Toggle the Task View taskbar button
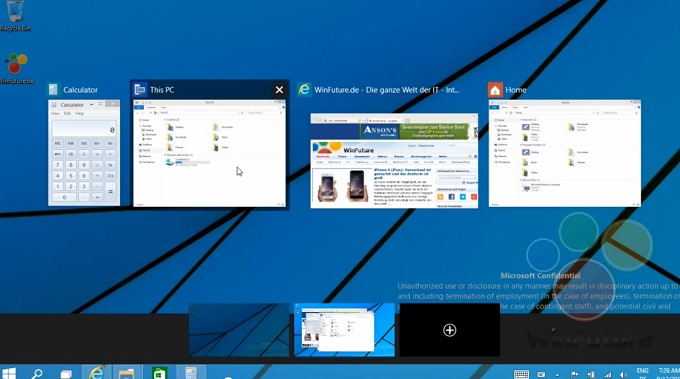The height and width of the screenshot is (379, 680). tap(66, 374)
